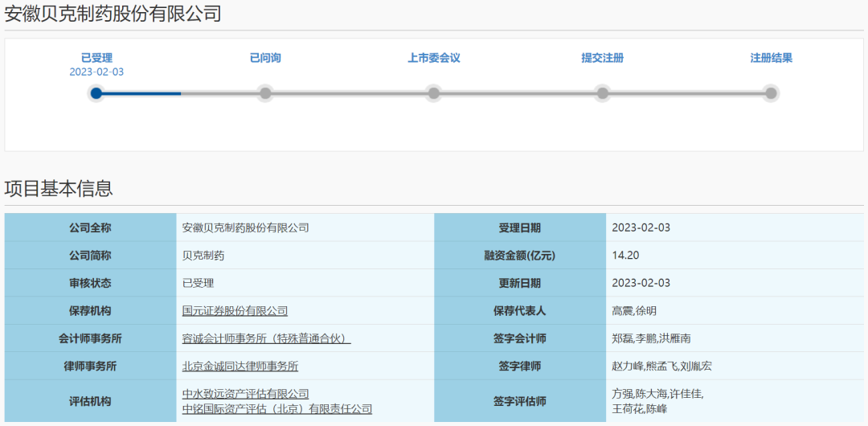868x426 pixels.
Task: Select the 上市委会议 timeline node
Action: pos(434,93)
